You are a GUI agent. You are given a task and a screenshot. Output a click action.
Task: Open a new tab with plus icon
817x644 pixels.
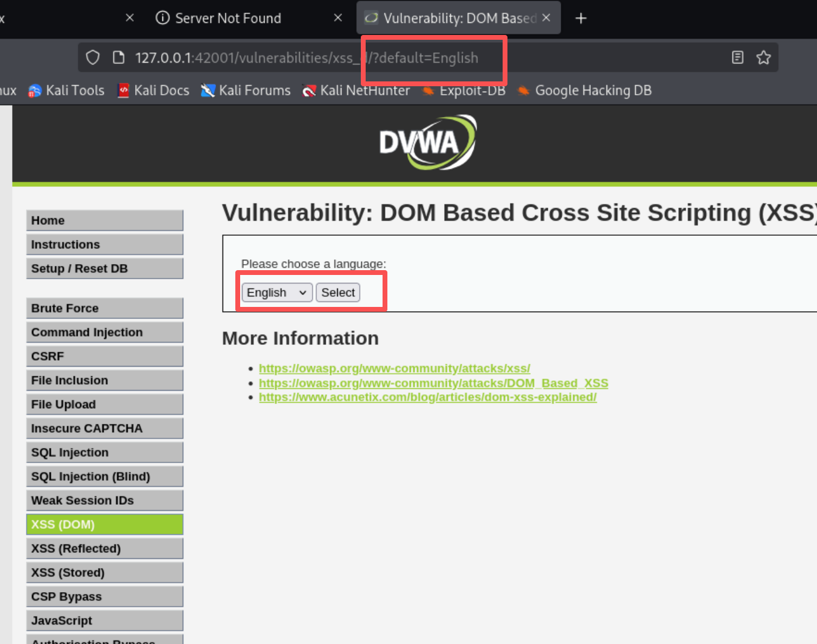(581, 18)
